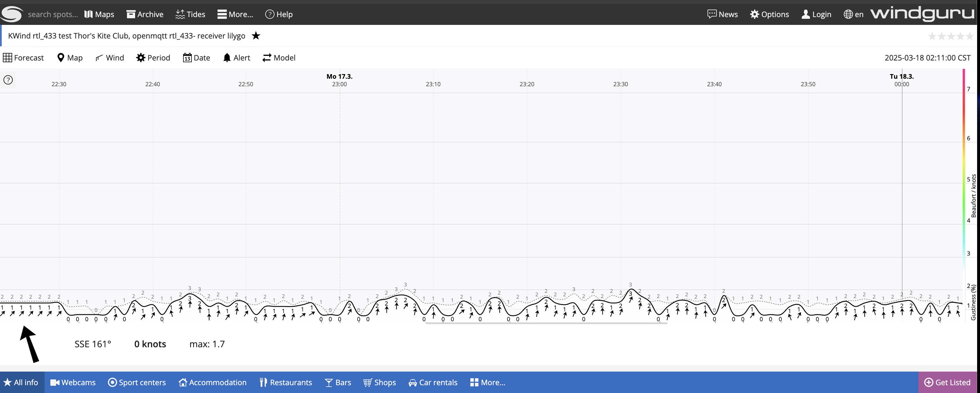Image resolution: width=980 pixels, height=393 pixels.
Task: Select the Wind display option
Action: (x=110, y=58)
